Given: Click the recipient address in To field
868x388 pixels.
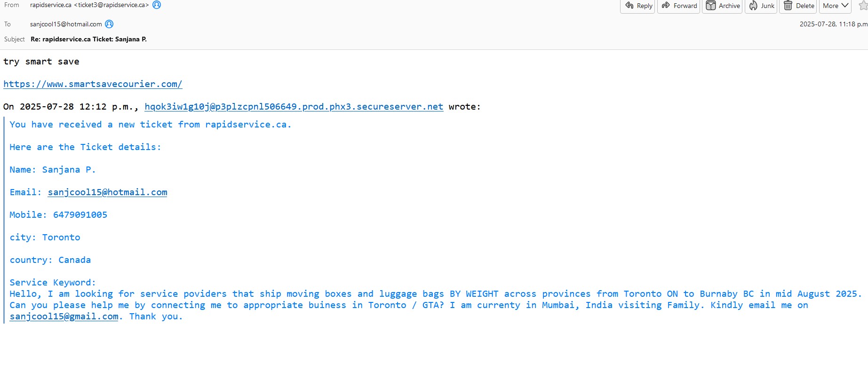Looking at the screenshot, I should (66, 24).
